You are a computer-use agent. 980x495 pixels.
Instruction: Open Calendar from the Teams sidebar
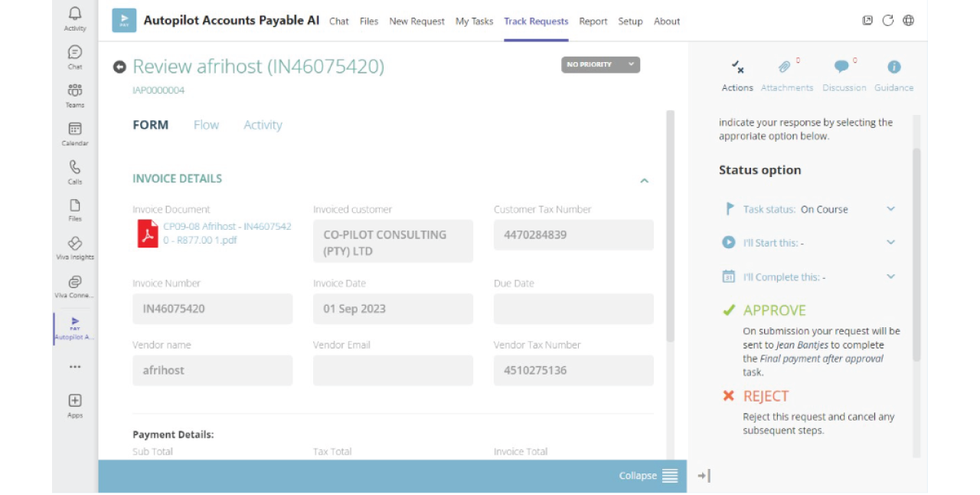pos(75,133)
